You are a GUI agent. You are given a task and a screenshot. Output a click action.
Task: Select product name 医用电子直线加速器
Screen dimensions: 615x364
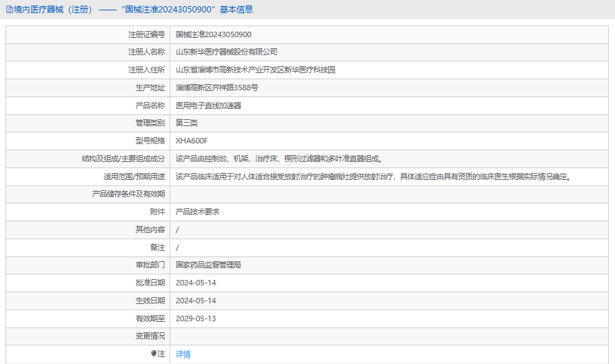point(208,105)
